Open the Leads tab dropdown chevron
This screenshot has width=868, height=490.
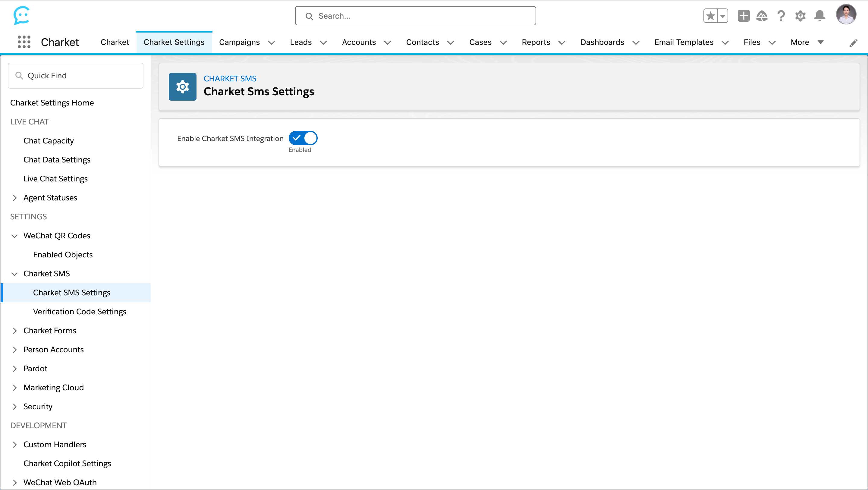click(323, 42)
